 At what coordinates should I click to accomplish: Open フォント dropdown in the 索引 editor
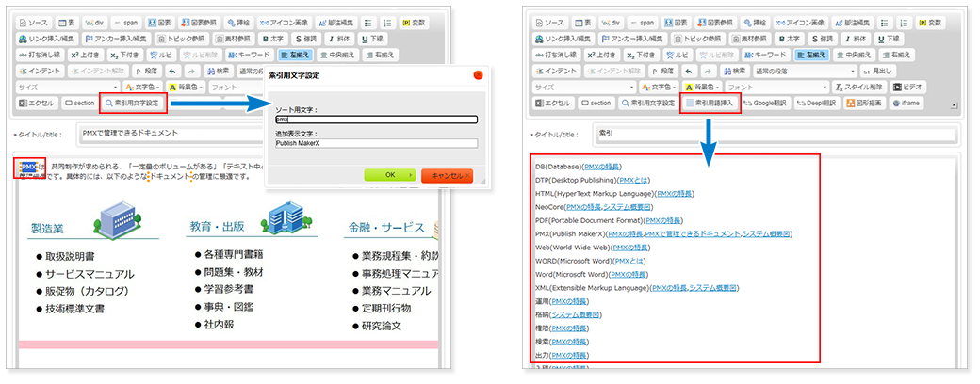click(776, 87)
